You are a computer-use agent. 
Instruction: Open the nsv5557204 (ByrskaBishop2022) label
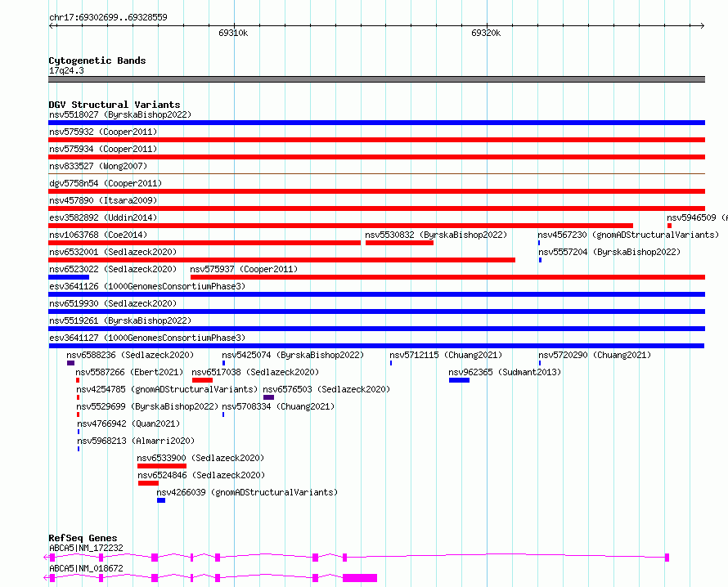(609, 252)
